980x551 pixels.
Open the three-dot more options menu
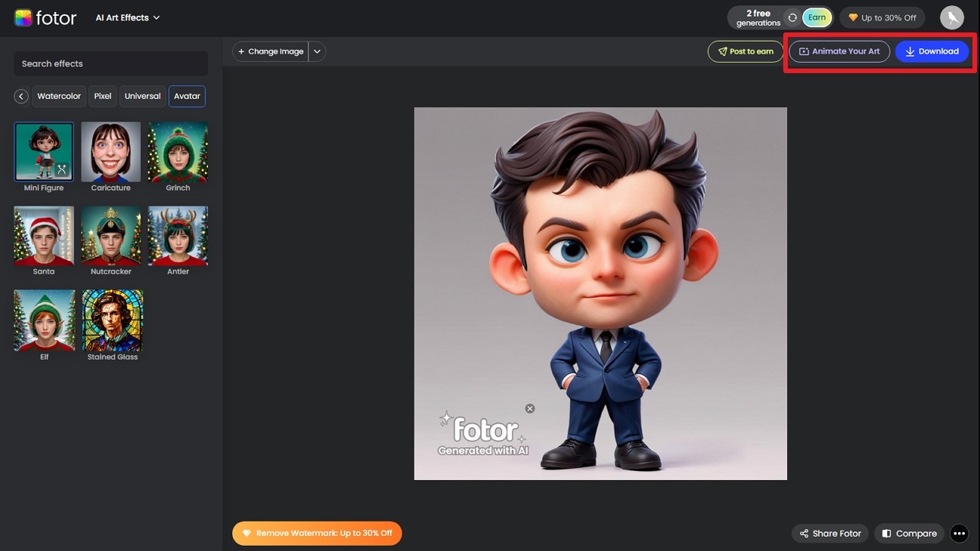click(x=959, y=533)
